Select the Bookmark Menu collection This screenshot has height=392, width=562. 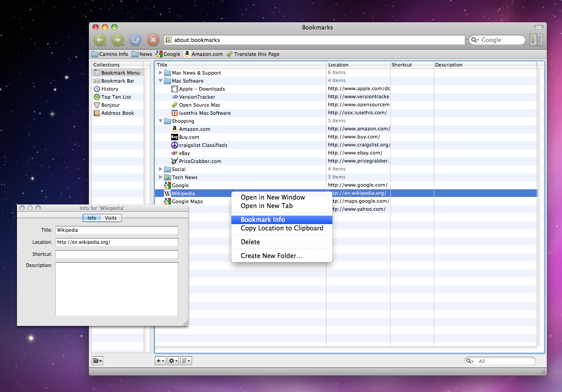pyautogui.click(x=117, y=73)
